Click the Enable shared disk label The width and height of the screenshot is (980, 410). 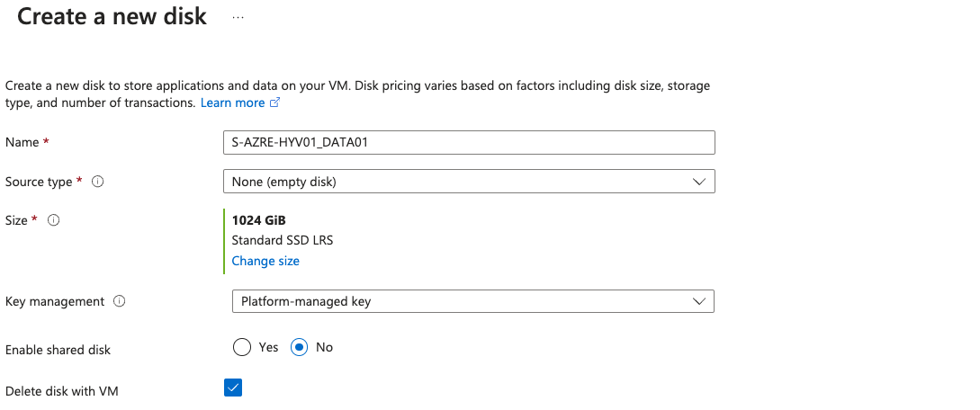pos(58,349)
